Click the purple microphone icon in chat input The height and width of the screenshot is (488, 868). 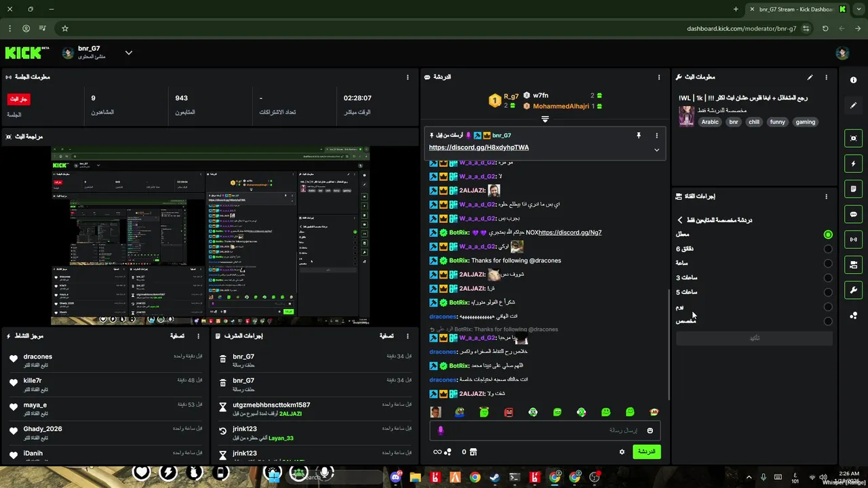click(440, 430)
